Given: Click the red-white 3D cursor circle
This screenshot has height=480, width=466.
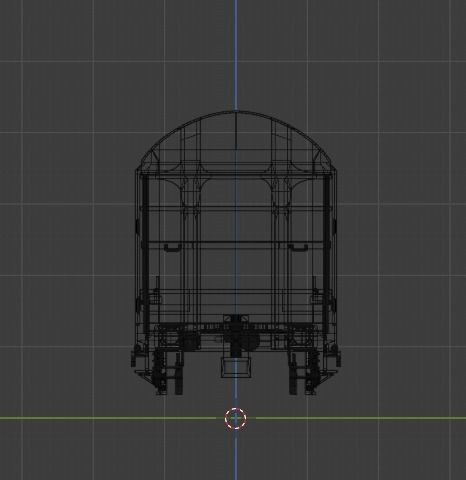Looking at the screenshot, I should point(236,418).
